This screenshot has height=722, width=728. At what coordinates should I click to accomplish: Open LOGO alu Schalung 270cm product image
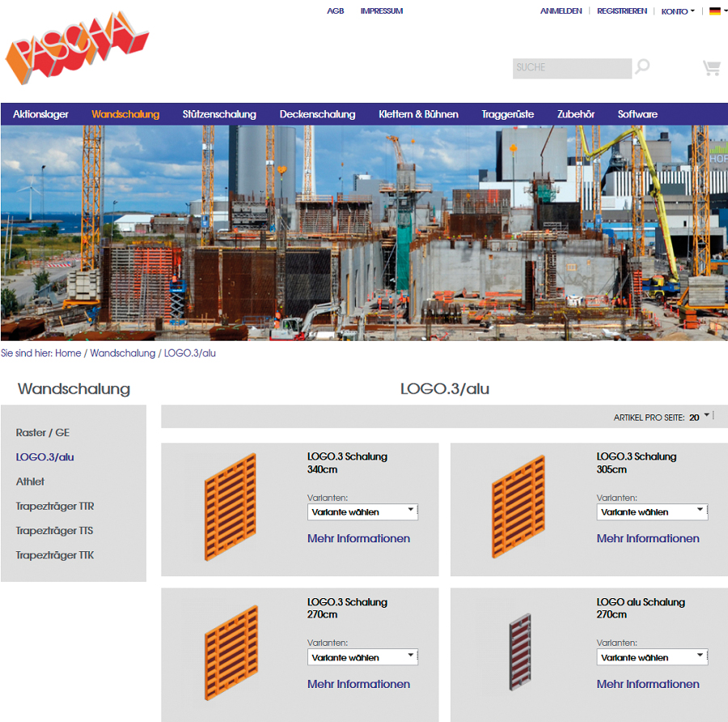point(518,652)
